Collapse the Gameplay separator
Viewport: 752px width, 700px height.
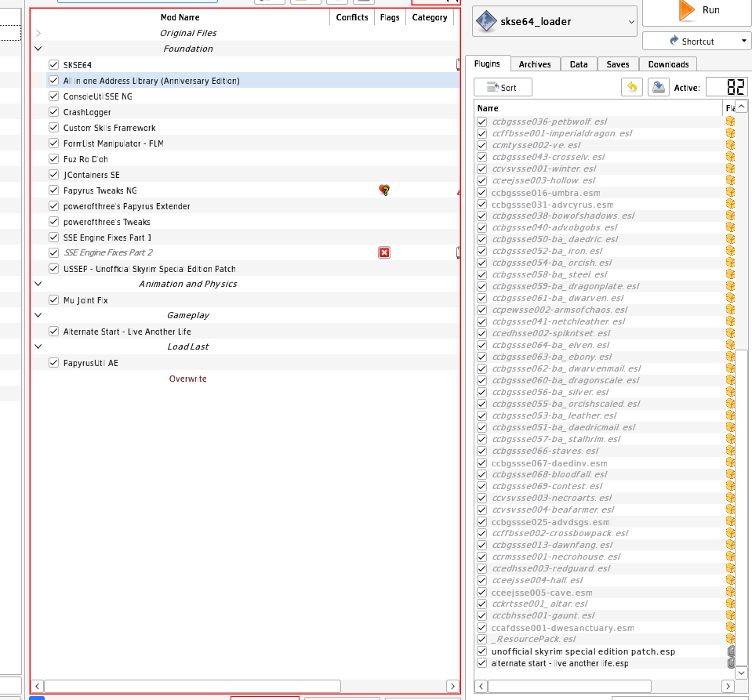click(38, 315)
